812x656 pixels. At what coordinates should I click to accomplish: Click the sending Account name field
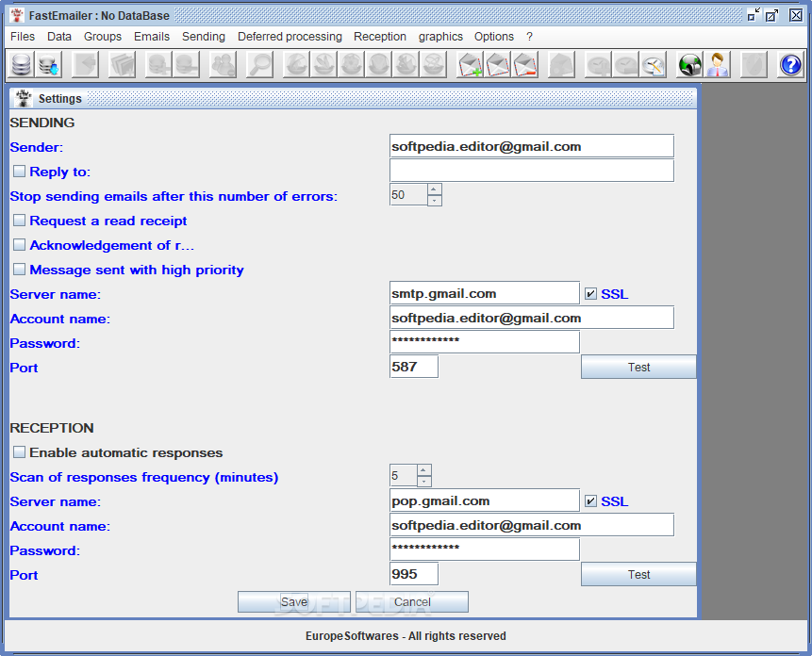[x=531, y=318]
